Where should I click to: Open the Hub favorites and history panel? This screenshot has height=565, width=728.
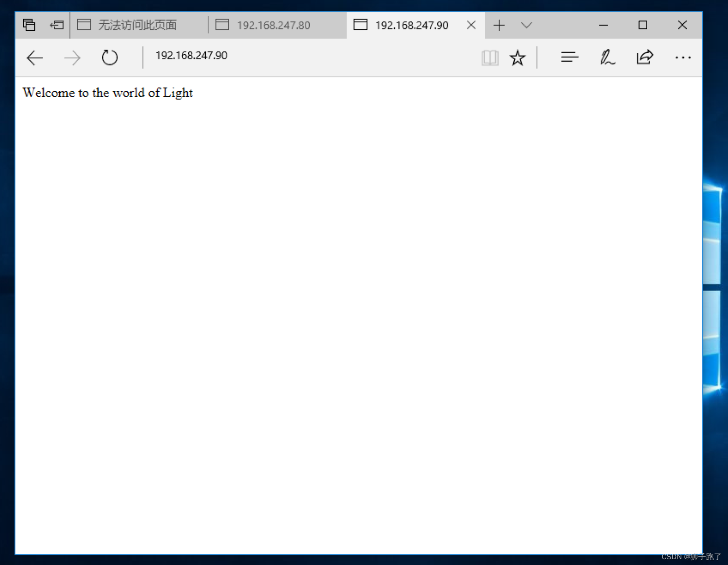click(x=569, y=58)
